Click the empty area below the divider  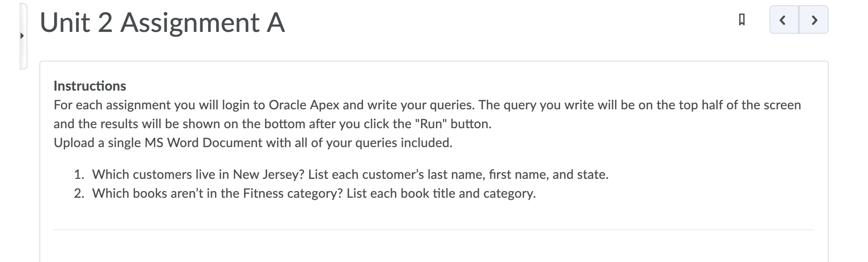tap(434, 247)
